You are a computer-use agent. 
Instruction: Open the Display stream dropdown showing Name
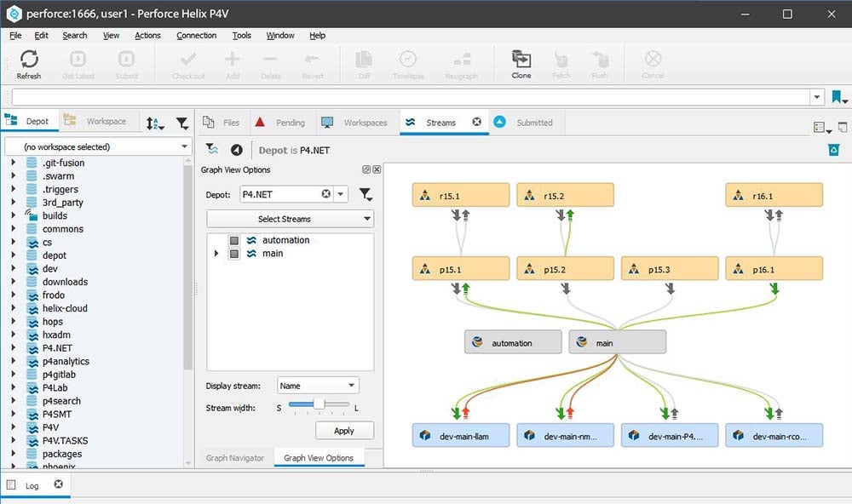(317, 385)
